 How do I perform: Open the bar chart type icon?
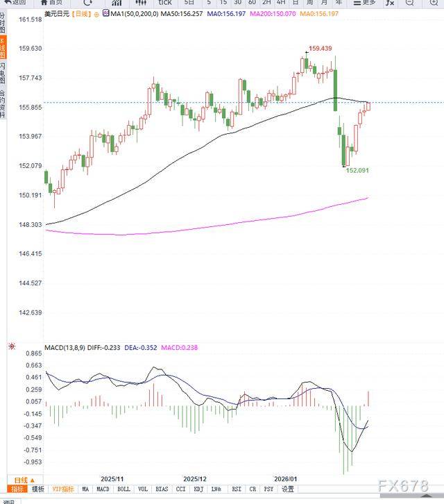(x=117, y=2)
